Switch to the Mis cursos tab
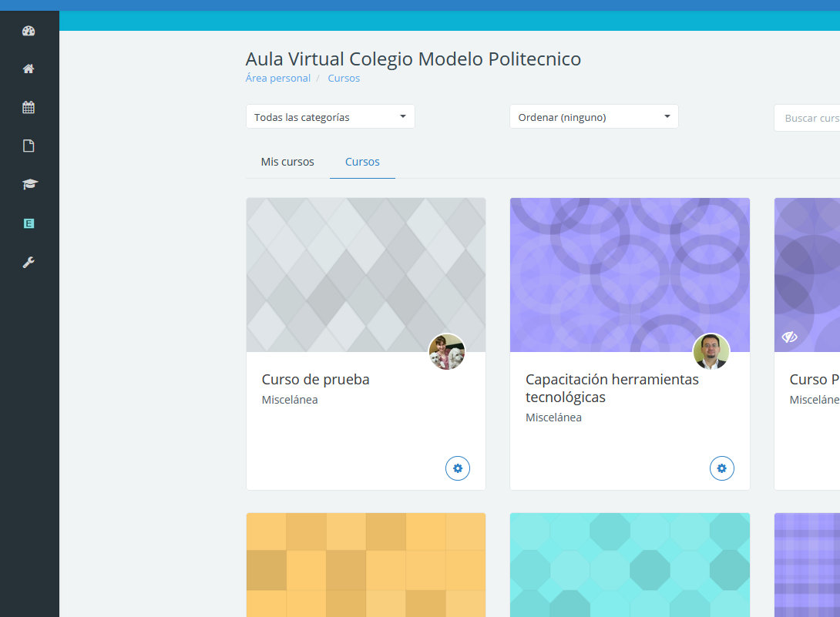 point(287,162)
